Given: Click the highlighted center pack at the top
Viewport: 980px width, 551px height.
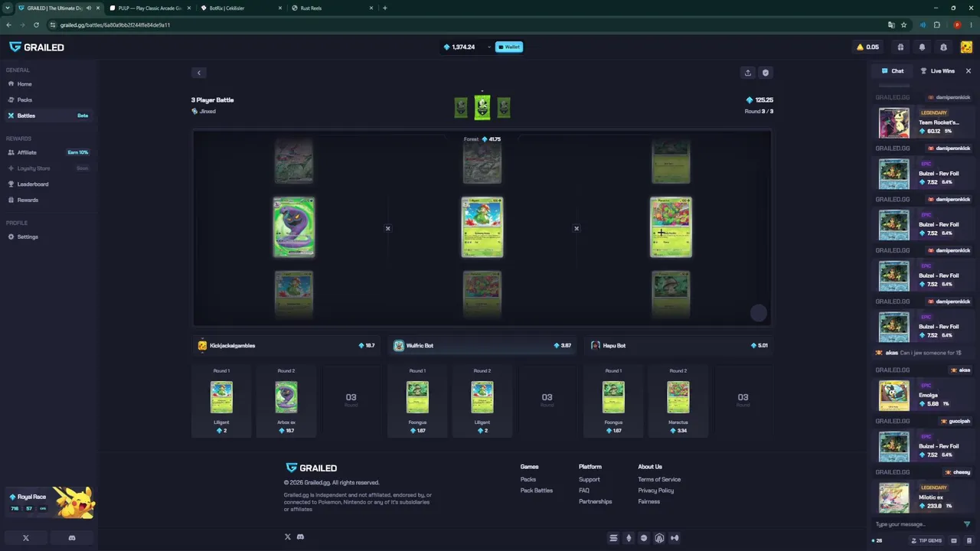Looking at the screenshot, I should point(482,107).
